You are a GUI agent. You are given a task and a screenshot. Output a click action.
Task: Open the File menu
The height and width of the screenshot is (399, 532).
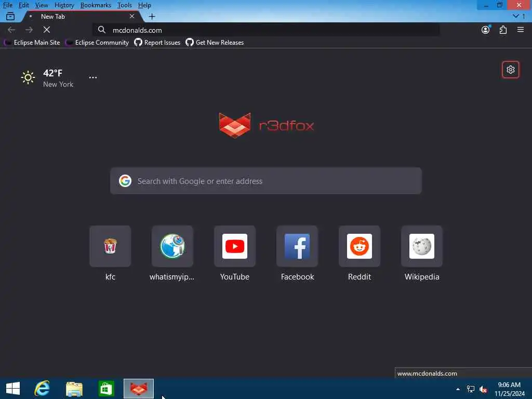tap(7, 5)
